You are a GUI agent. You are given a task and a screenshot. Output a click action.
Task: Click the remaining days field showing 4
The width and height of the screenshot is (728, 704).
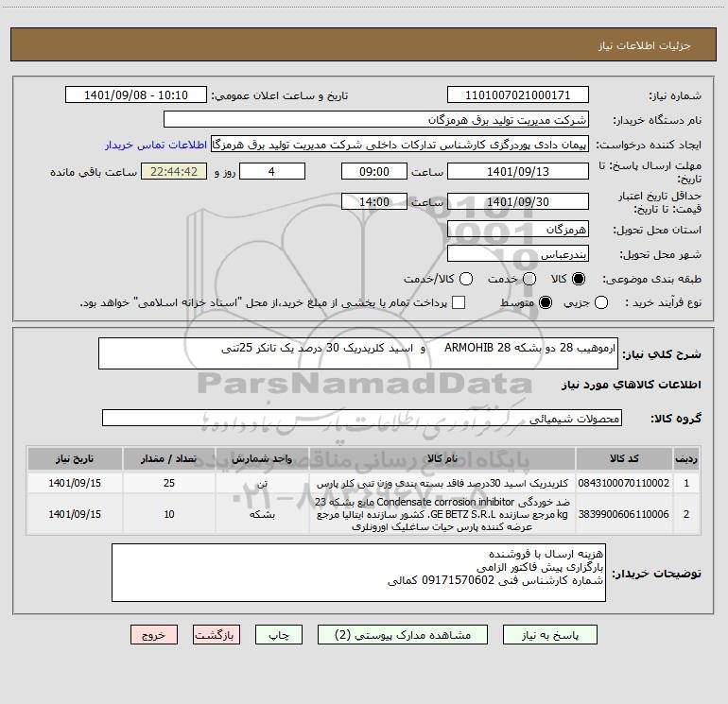(272, 171)
